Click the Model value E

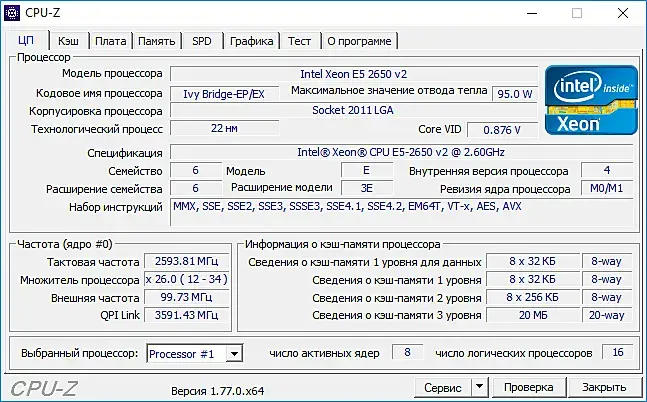[x=367, y=170]
